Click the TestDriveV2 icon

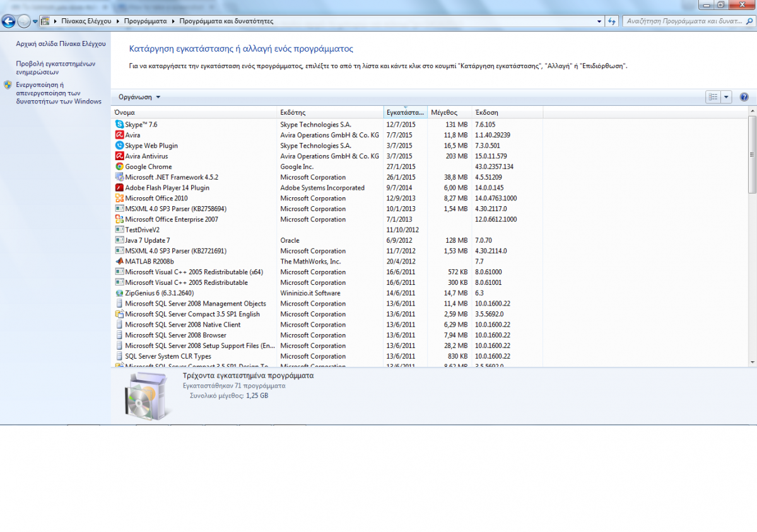(x=119, y=229)
